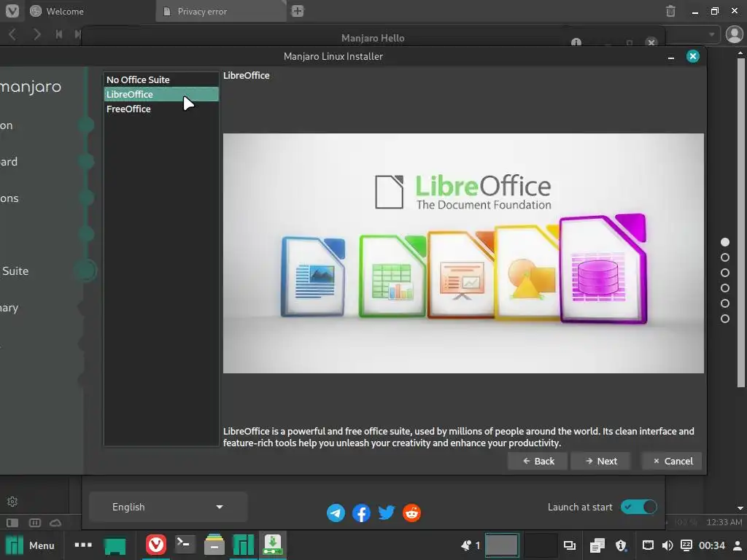Open the Reddit link in Manjaro Hello
The width and height of the screenshot is (747, 560).
pyautogui.click(x=411, y=513)
